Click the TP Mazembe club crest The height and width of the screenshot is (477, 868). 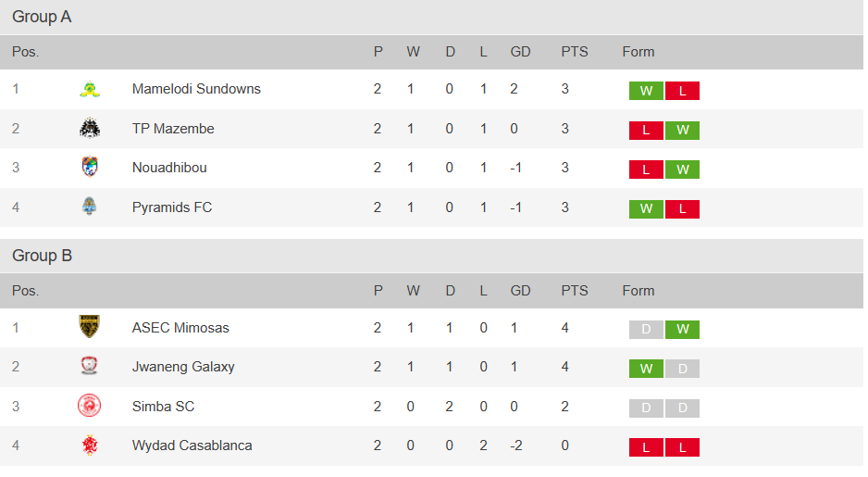pyautogui.click(x=90, y=129)
